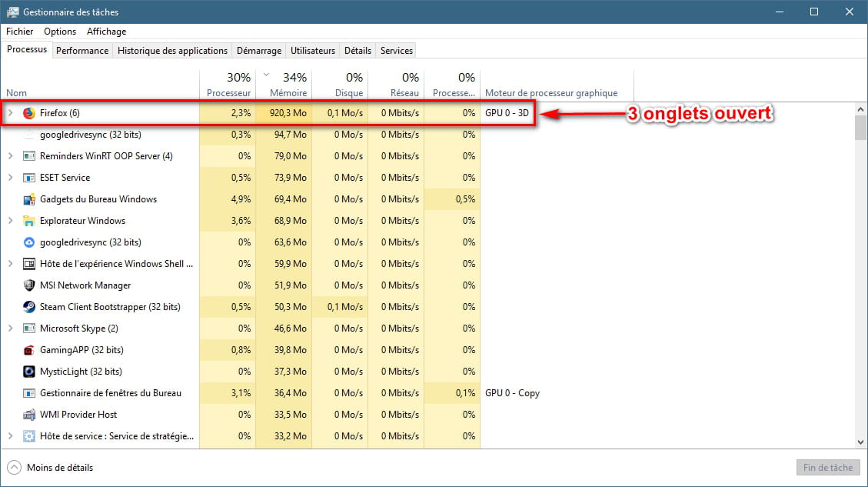The width and height of the screenshot is (868, 487).
Task: Show the Services tab
Action: coord(397,51)
